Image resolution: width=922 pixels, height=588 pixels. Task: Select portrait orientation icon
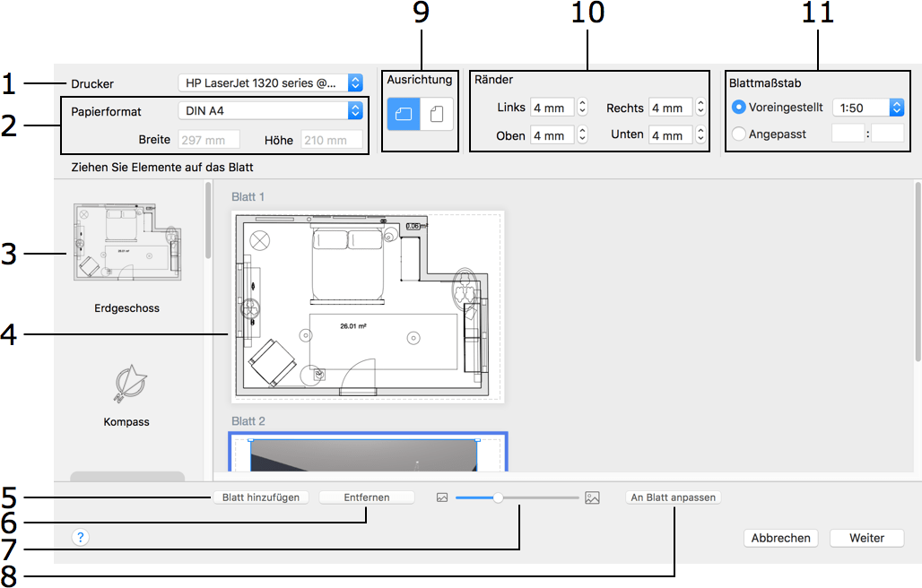(x=437, y=113)
